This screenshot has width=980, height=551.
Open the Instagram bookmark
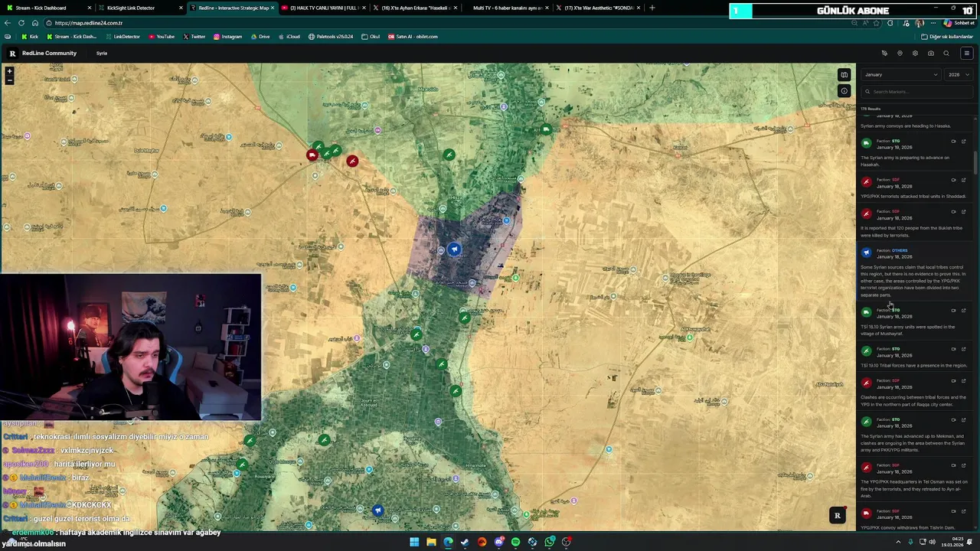[227, 37]
